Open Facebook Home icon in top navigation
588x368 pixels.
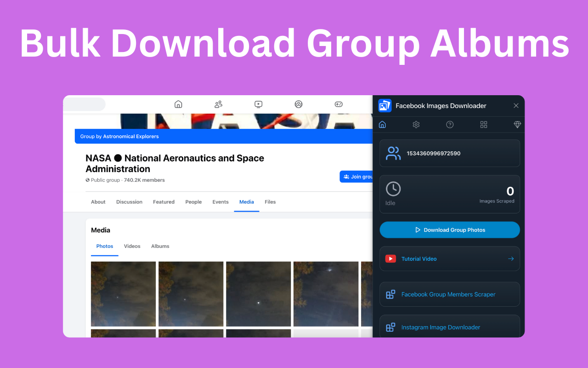click(178, 104)
